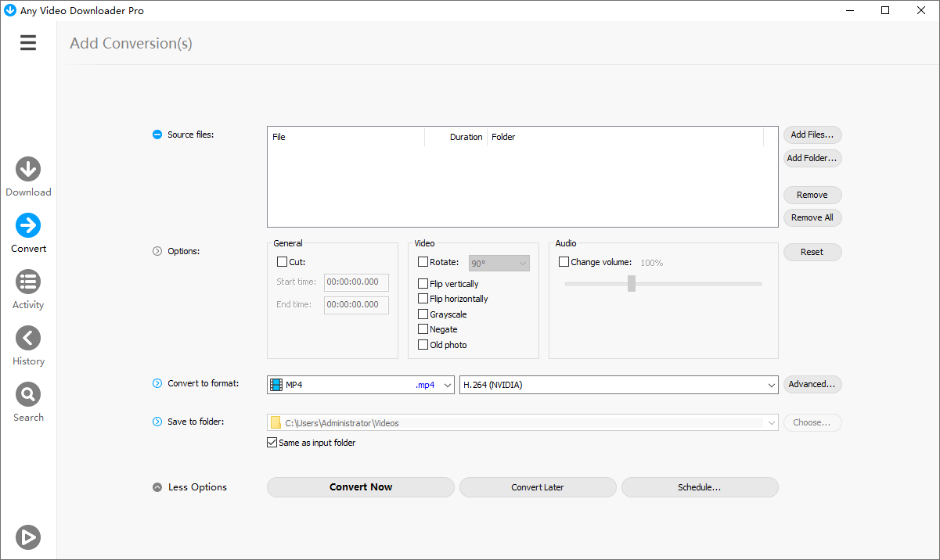Click the Search magnifier icon
940x560 pixels.
click(28, 394)
